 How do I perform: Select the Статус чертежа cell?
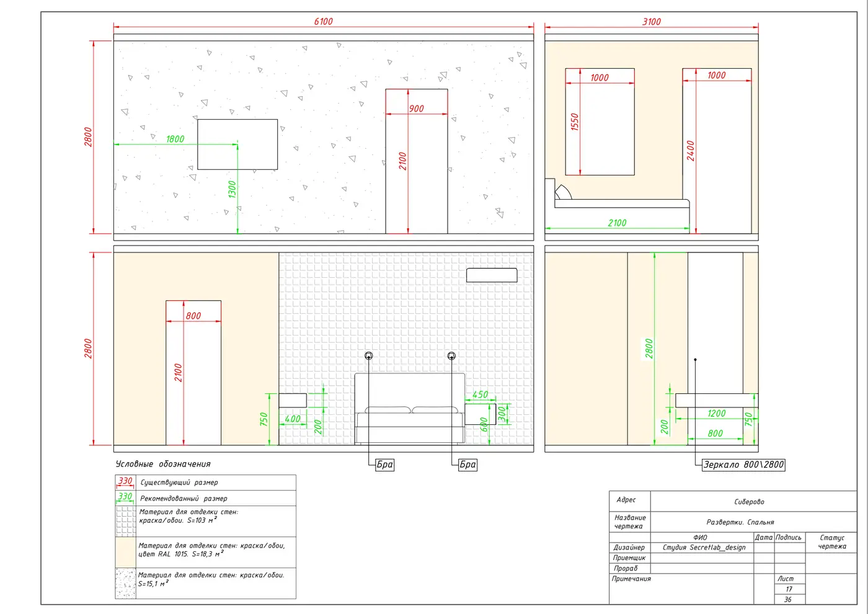[x=832, y=542]
